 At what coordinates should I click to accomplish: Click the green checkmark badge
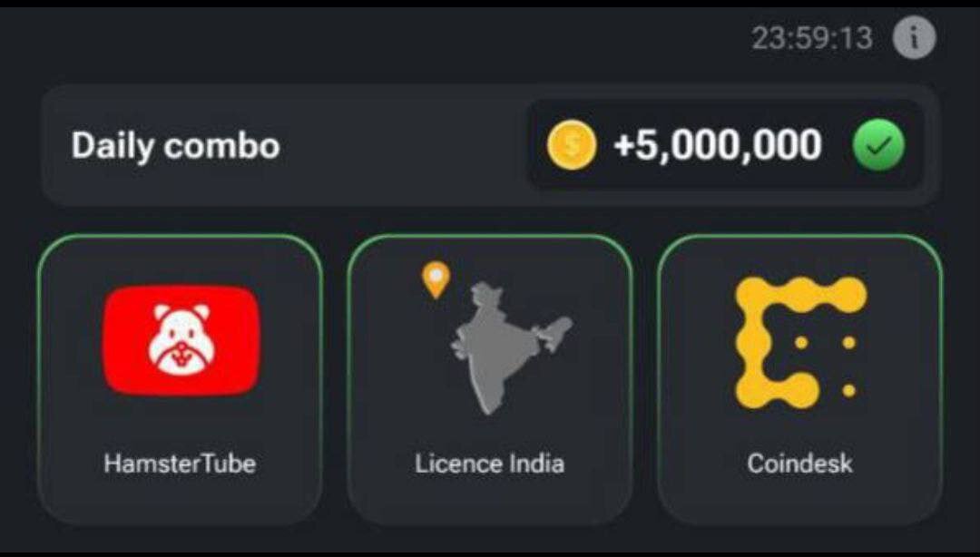tap(878, 145)
